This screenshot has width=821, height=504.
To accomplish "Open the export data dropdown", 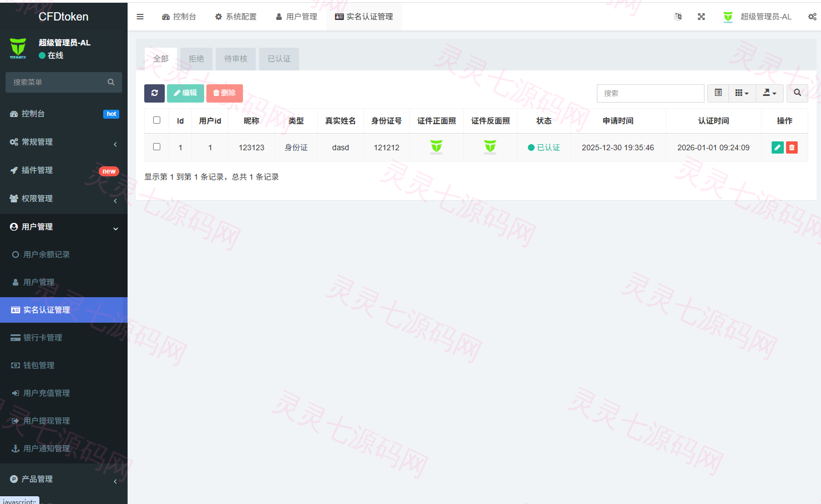I will click(x=769, y=93).
